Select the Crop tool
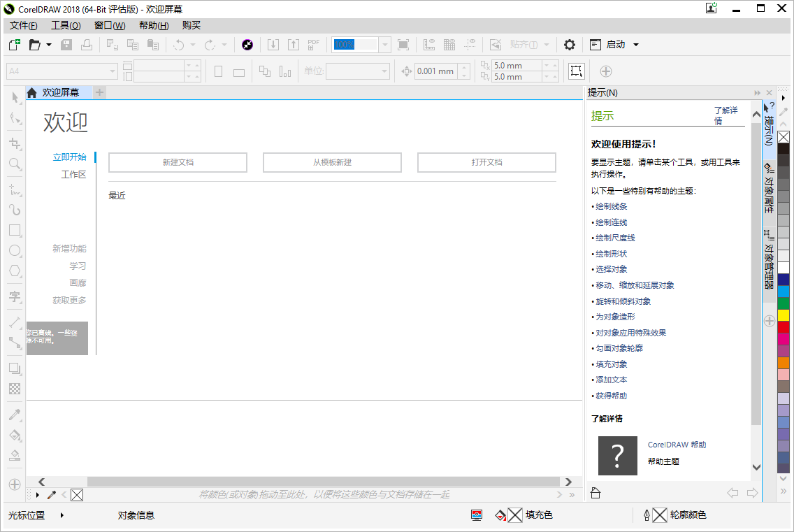The height and width of the screenshot is (532, 794). (15, 143)
